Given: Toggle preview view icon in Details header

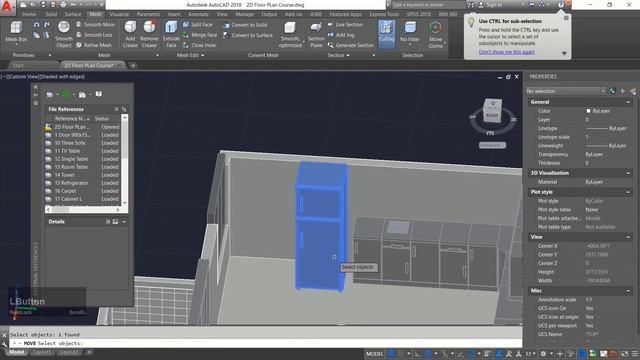Looking at the screenshot, I should click(116, 222).
